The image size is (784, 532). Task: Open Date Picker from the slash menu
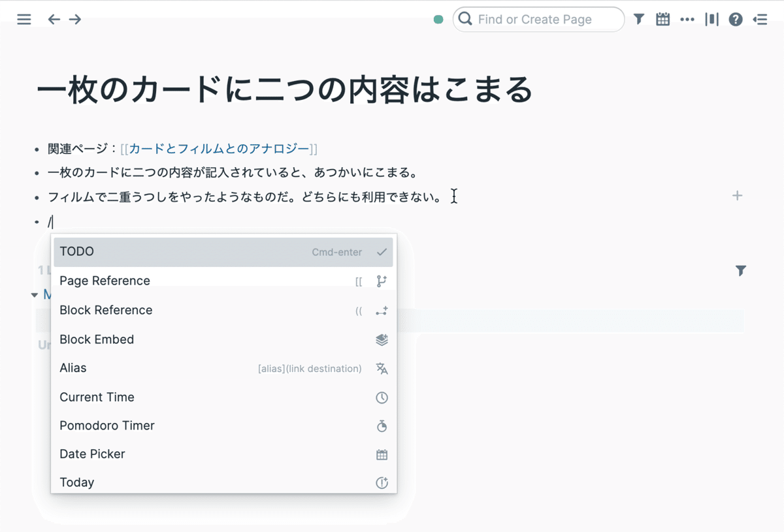click(223, 454)
